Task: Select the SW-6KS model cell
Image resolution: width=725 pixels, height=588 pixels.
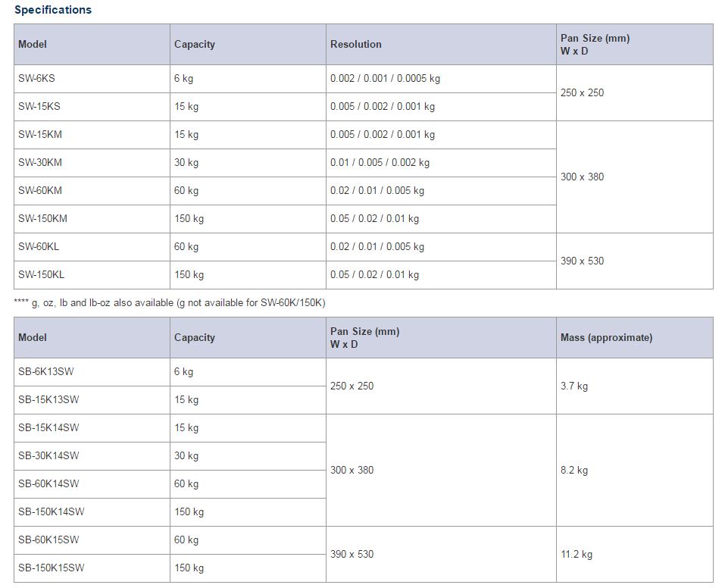Action: [92, 79]
